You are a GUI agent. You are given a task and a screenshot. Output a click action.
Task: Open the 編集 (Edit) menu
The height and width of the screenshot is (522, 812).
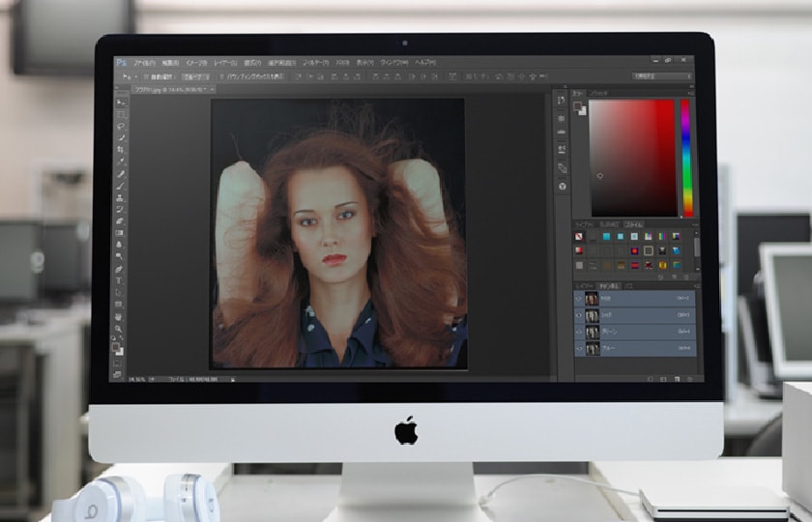point(170,63)
